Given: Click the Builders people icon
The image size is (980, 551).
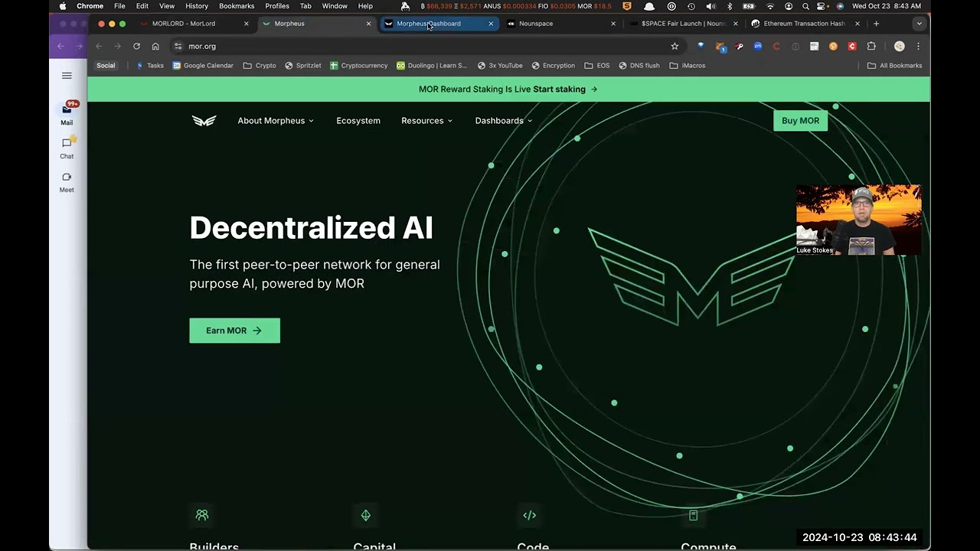Looking at the screenshot, I should click(201, 515).
